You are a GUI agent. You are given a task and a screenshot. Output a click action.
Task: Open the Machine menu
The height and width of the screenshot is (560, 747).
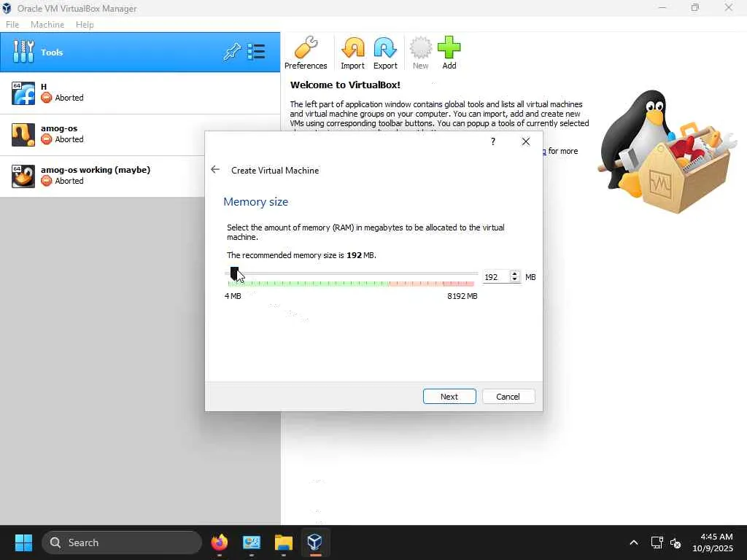coord(47,24)
